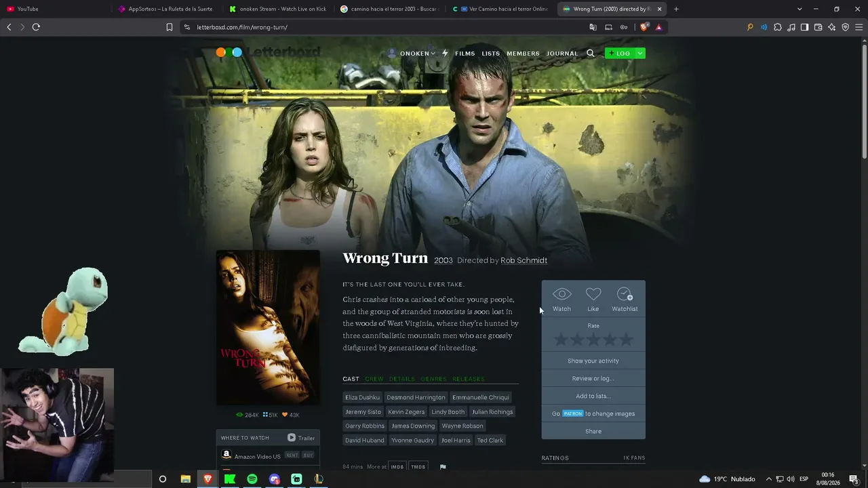The image size is (868, 488).
Task: Open the MEMBERS nav item
Action: tap(524, 54)
